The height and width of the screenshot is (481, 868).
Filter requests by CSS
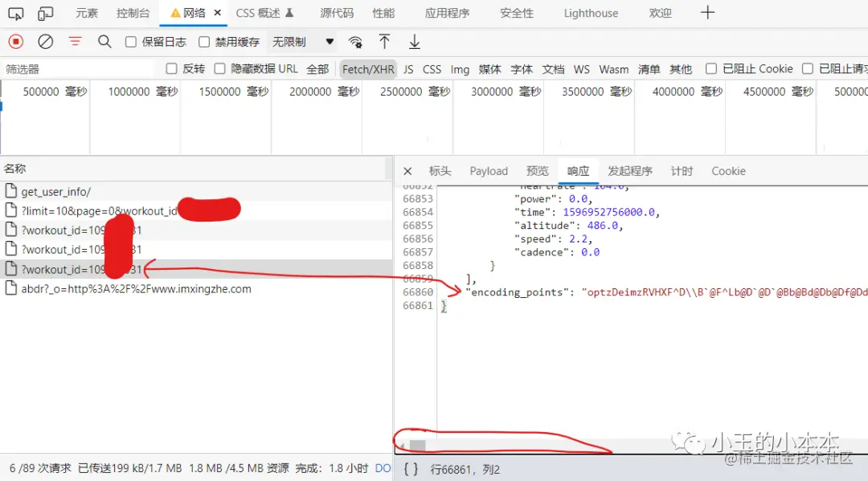click(432, 69)
